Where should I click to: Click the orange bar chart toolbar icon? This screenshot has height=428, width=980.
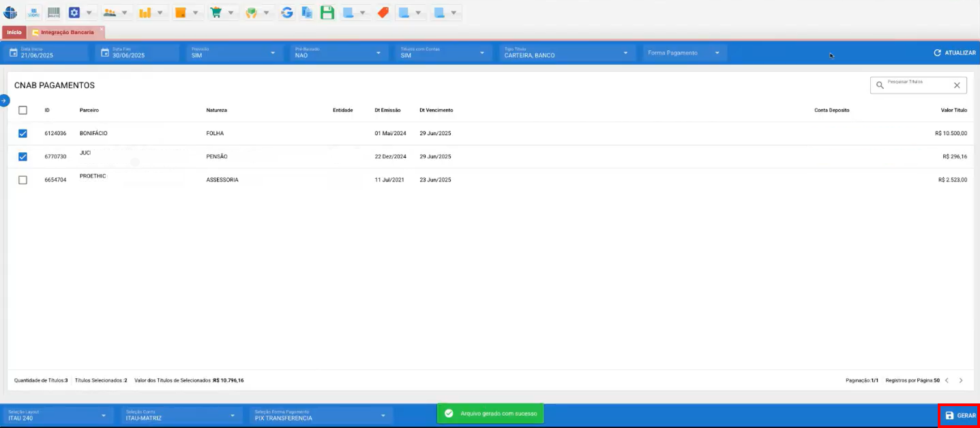(x=145, y=12)
